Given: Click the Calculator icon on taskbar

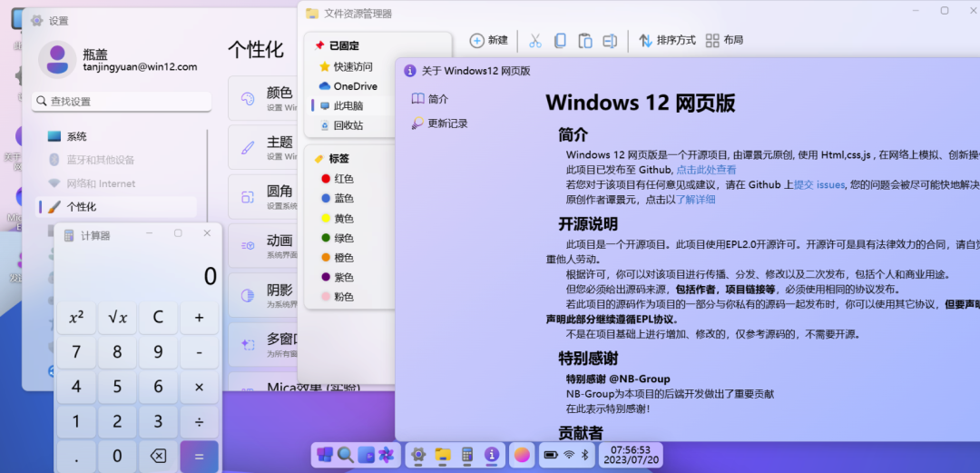Looking at the screenshot, I should 467,455.
